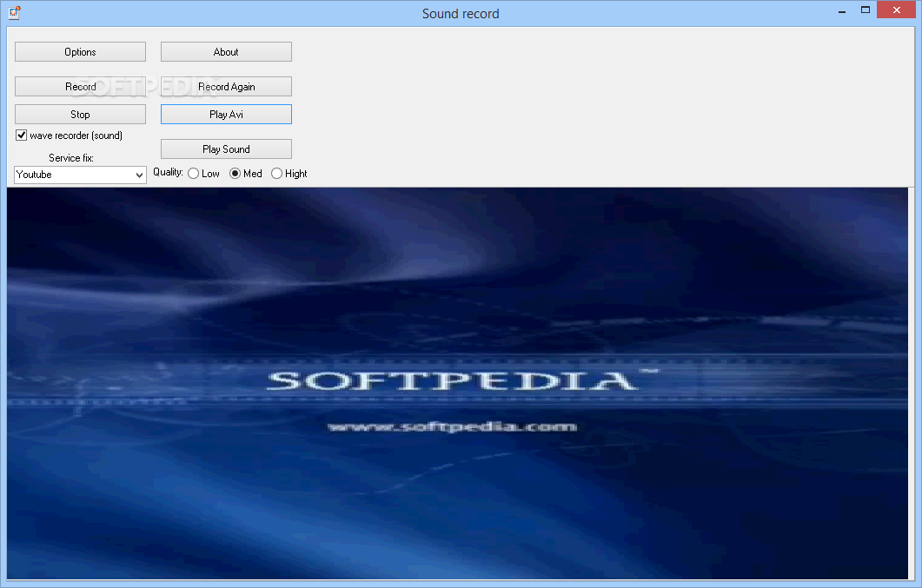922x588 pixels.
Task: Minimize the Sound record window
Action: [x=842, y=10]
